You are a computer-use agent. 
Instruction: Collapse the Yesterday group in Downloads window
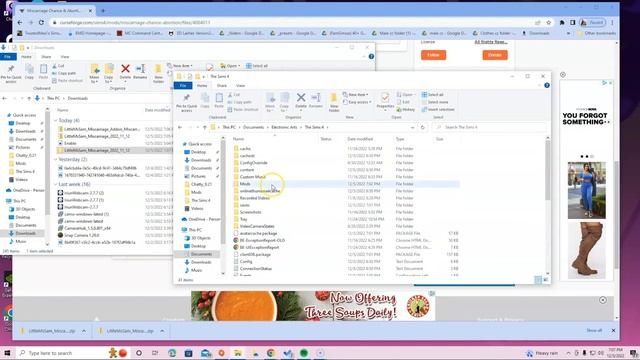click(x=56, y=159)
